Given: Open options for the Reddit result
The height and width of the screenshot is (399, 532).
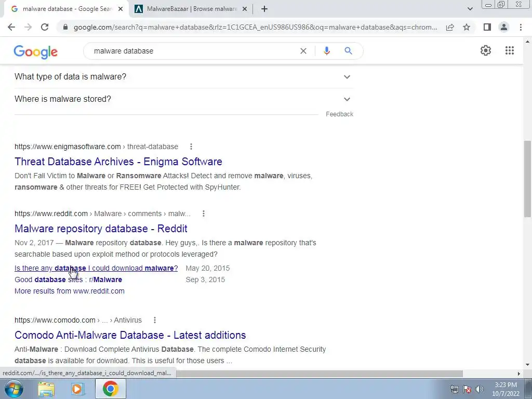Looking at the screenshot, I should point(204,214).
